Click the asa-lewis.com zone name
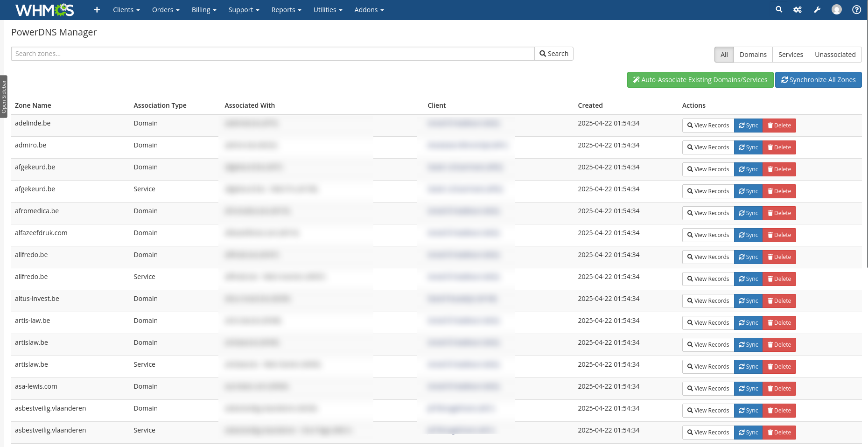Screen dimensions: 868x447 coord(36,386)
